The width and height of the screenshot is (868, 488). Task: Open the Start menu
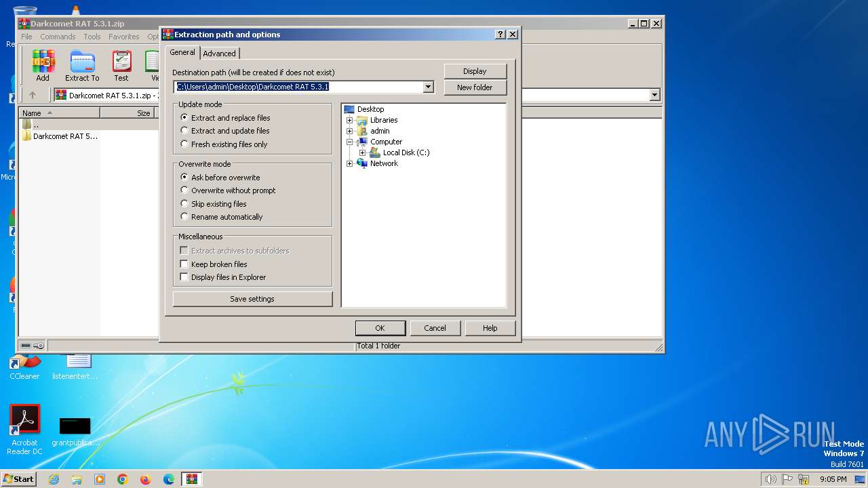(x=18, y=479)
